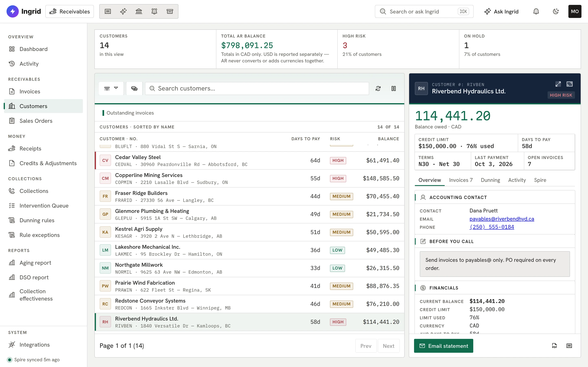Viewport: 588px width, 367px height.
Task: Click the archive box toolbar icon
Action: pos(170,11)
